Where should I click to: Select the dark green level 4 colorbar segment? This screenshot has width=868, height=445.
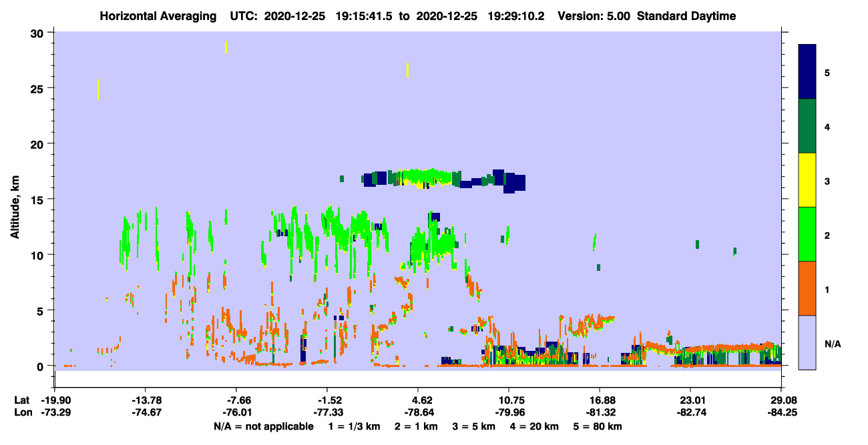pyautogui.click(x=807, y=126)
